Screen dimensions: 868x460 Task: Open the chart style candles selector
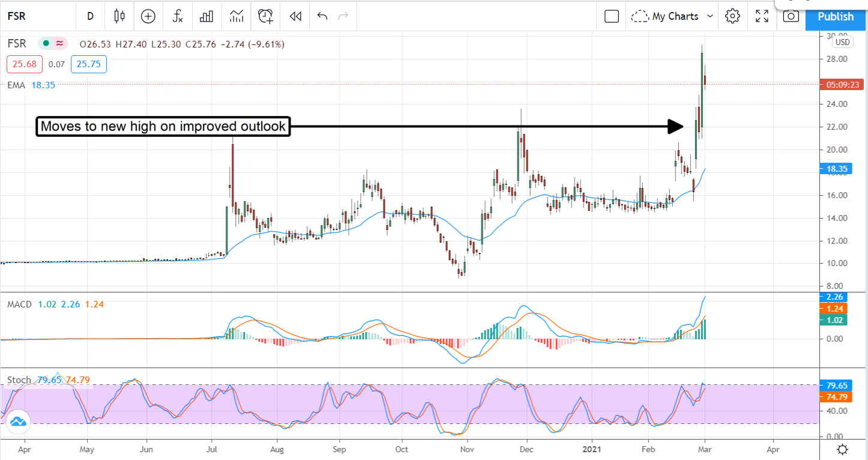pyautogui.click(x=119, y=16)
